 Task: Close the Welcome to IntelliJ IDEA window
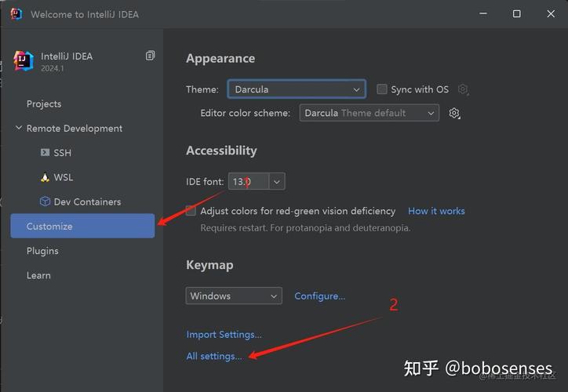tap(551, 14)
